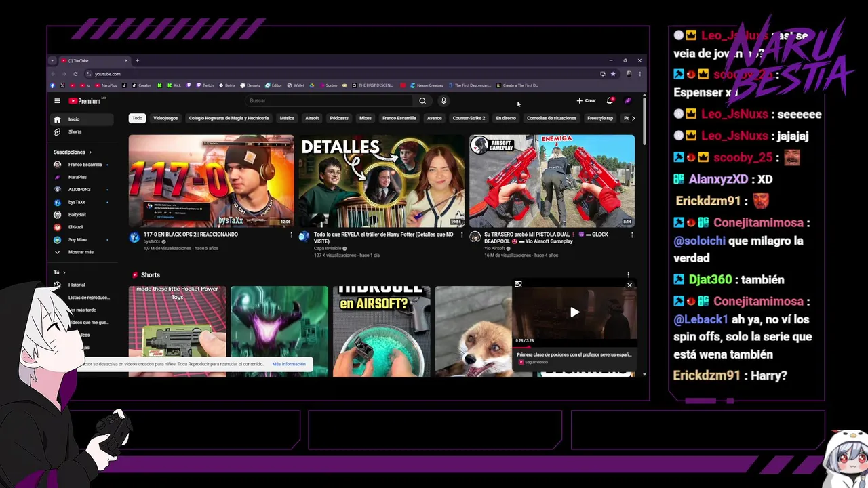Open the YouTube hamburger guide menu
The width and height of the screenshot is (868, 488).
57,101
